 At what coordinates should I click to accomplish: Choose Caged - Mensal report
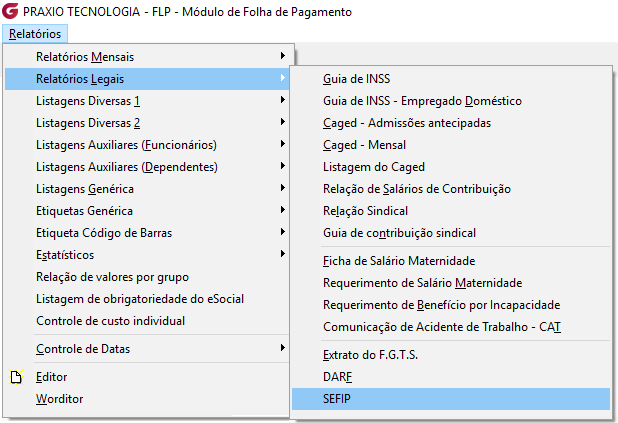(451, 145)
